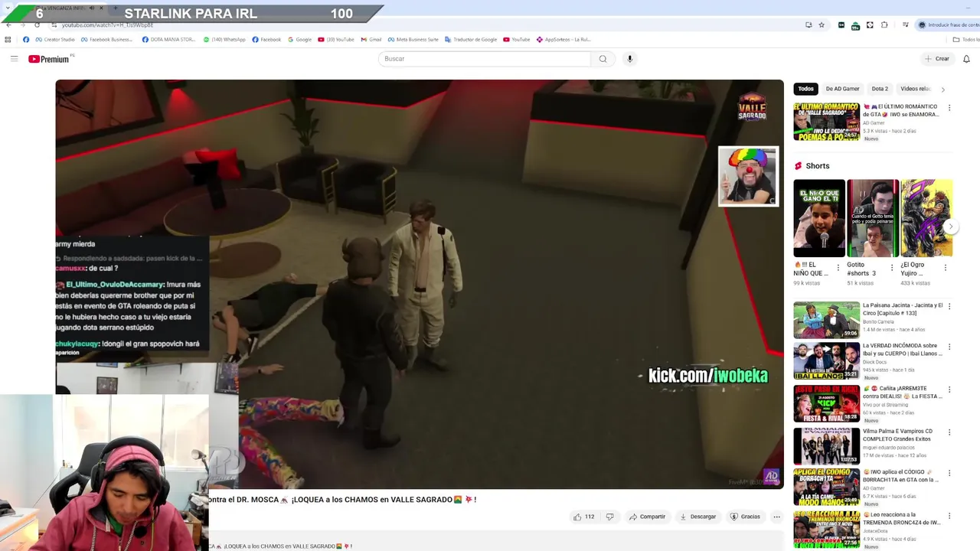Open options for Gotito #shorts short
This screenshot has width=980, height=551.
pyautogui.click(x=891, y=268)
